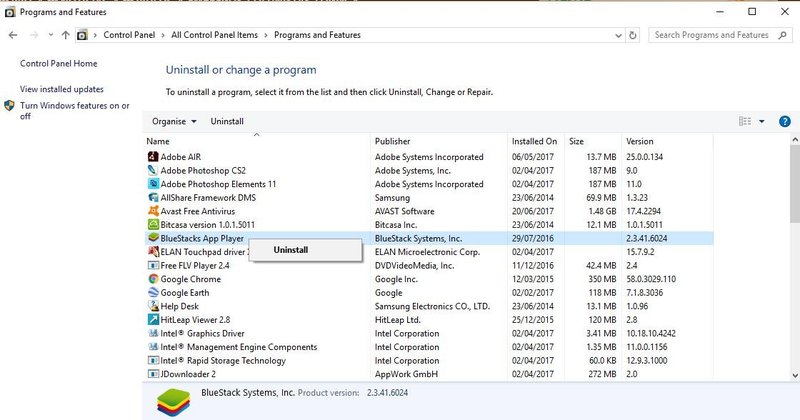Click the list's vertical scrollbar thumb
Image resolution: width=800 pixels, height=420 pixels.
795,184
